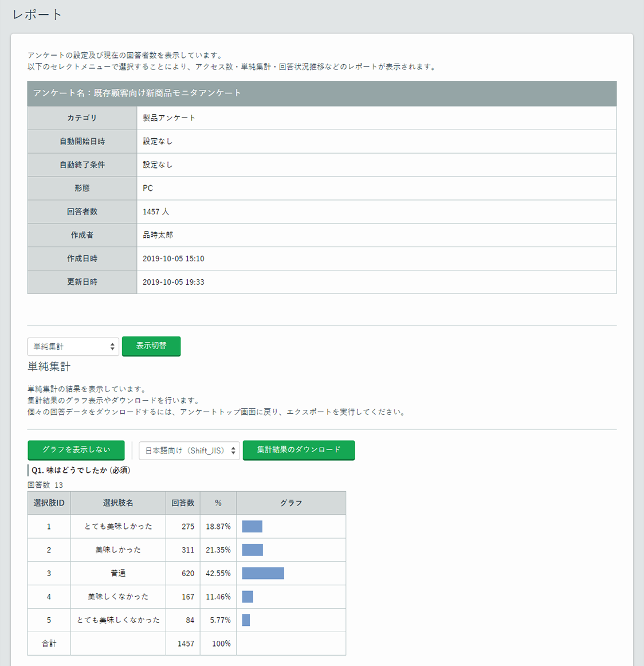The width and height of the screenshot is (644, 666).
Task: Click the 表示切替 button
Action: [151, 346]
